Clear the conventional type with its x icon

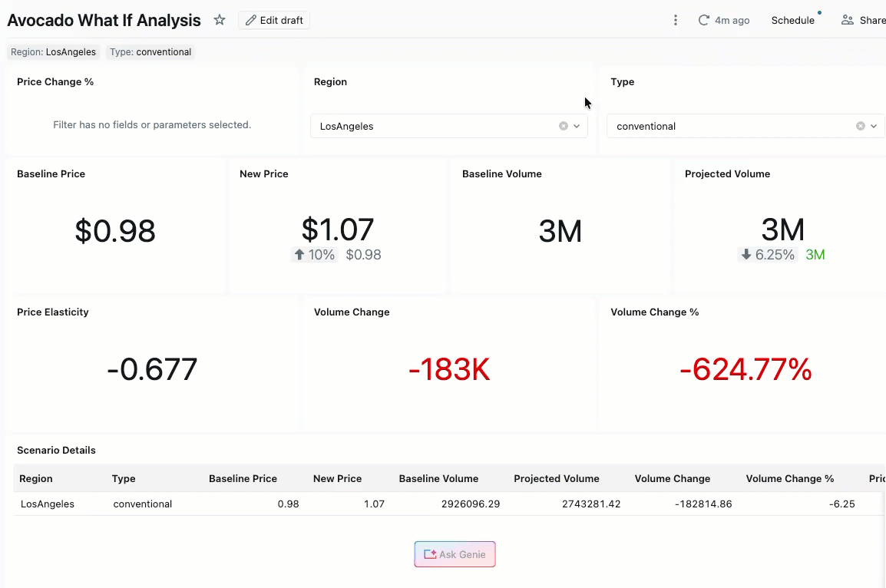861,126
